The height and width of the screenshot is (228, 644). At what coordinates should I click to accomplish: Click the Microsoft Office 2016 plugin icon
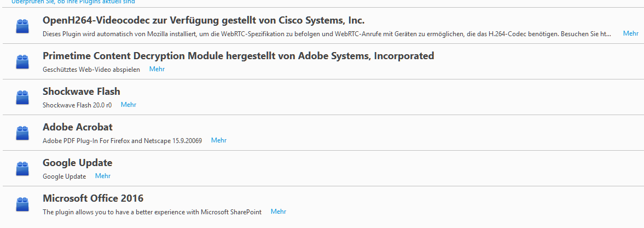22,204
